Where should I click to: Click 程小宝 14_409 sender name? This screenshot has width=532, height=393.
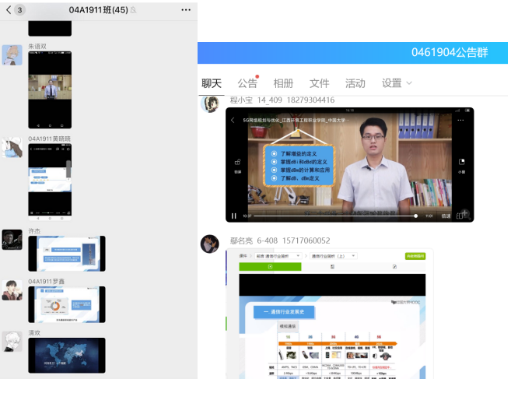click(x=282, y=100)
